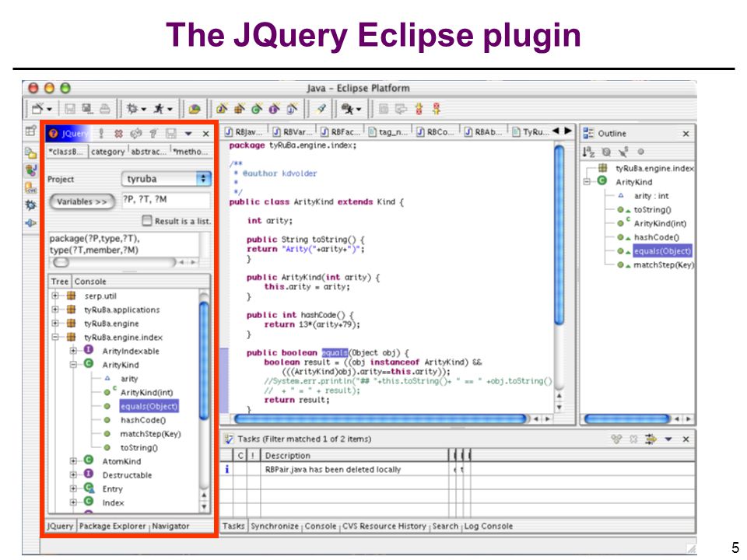Collapse the tyRuBa.engine.index package node
Viewport: 747px width, 560px height.
tap(55, 337)
